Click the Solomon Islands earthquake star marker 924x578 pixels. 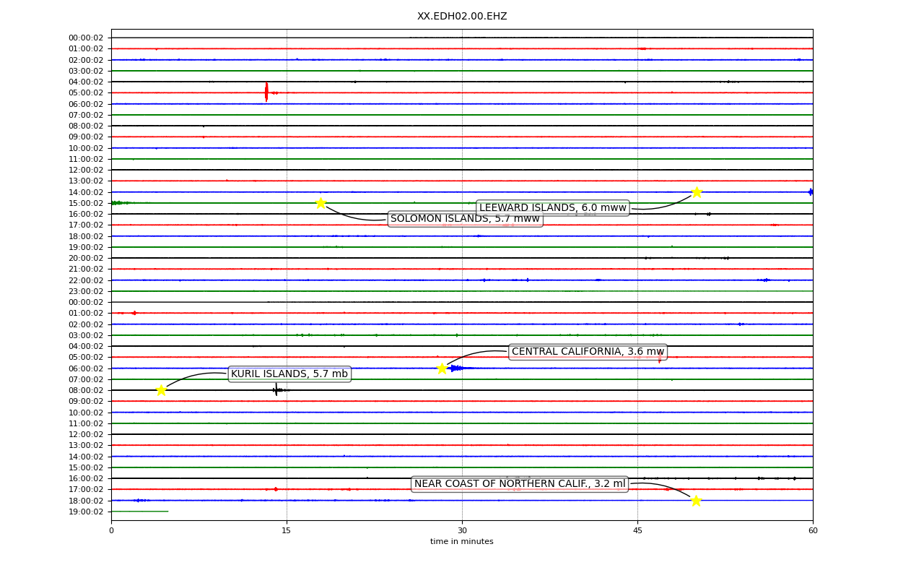pos(321,203)
